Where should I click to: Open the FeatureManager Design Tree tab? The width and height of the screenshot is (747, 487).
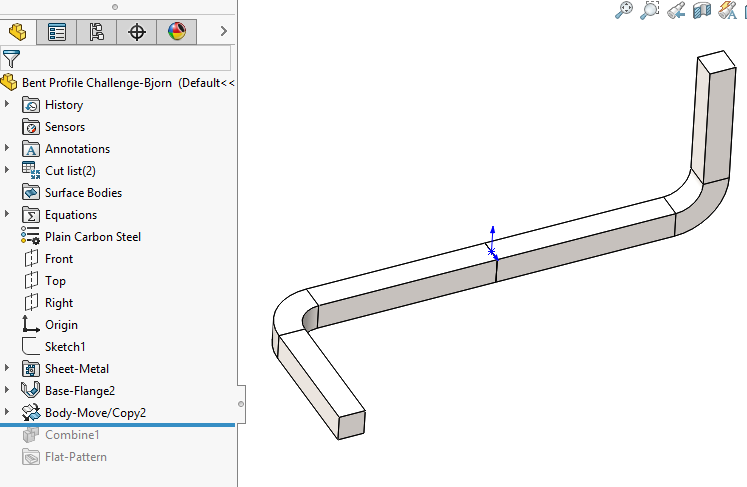click(18, 32)
